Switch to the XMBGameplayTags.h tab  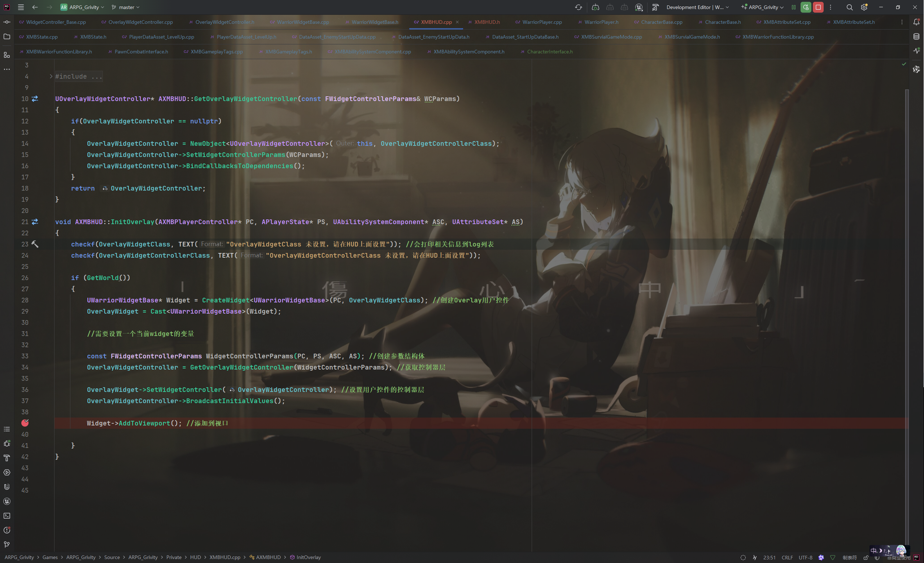[286, 52]
